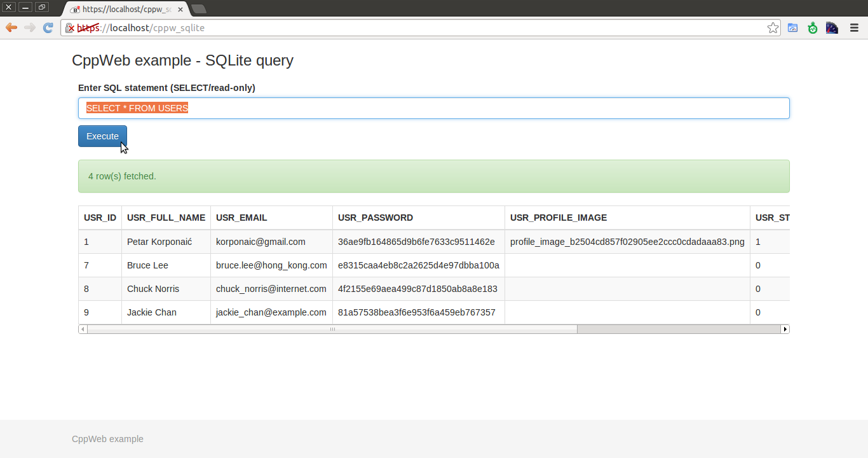Close the localhost cppw tab
Image resolution: width=868 pixels, height=458 pixels.
coord(179,10)
